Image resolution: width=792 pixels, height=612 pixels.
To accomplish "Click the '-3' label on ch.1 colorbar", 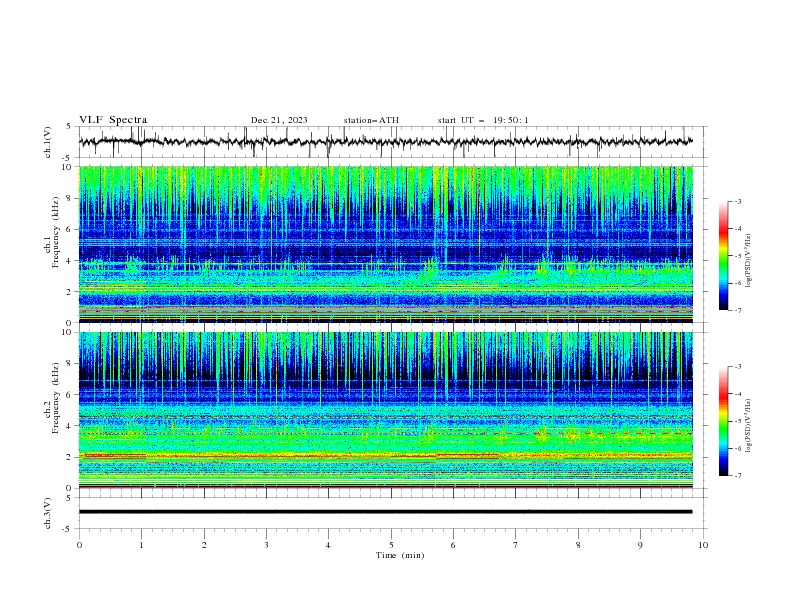I will [x=738, y=201].
